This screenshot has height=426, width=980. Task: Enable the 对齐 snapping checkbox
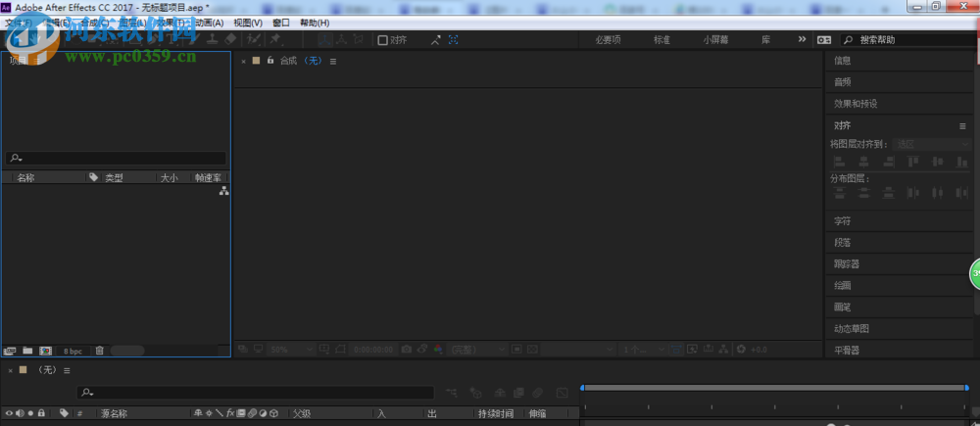click(382, 40)
